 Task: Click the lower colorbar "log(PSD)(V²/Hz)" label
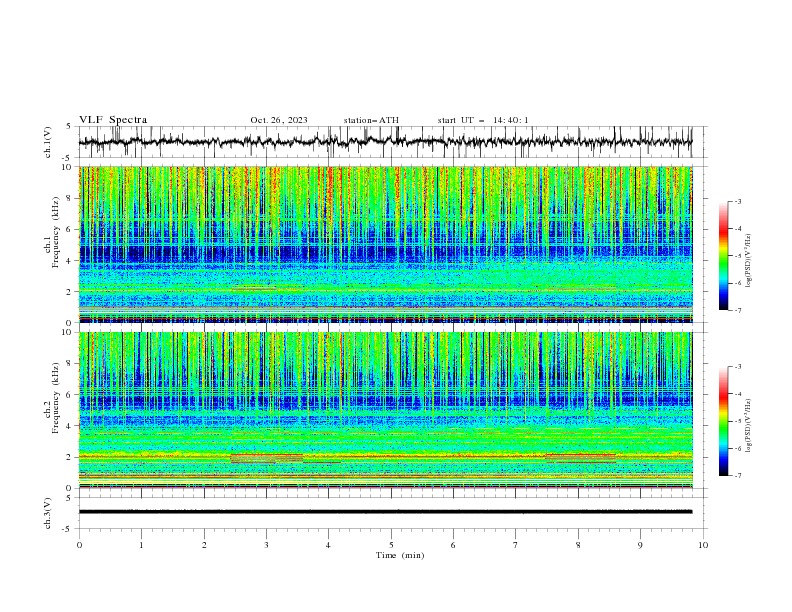(749, 426)
